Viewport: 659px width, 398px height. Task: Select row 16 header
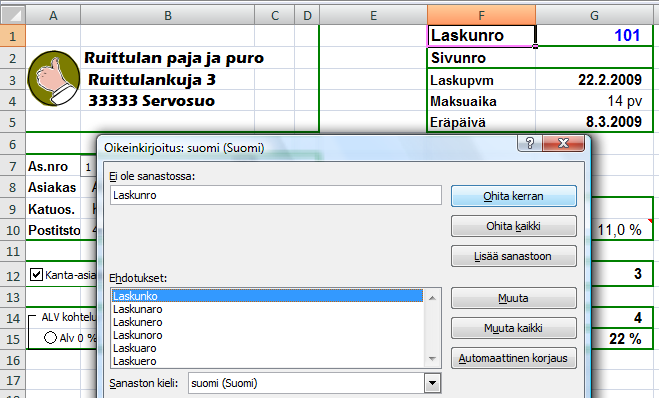13,360
